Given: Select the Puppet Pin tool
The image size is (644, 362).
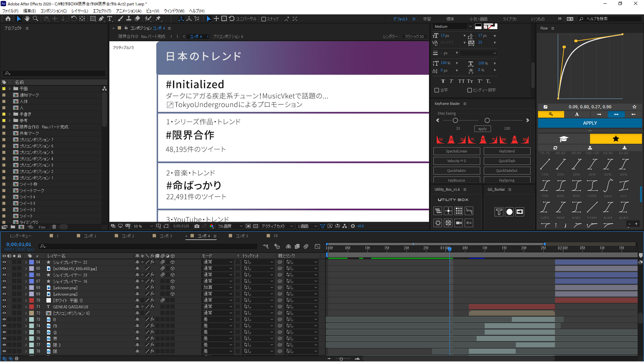Looking at the screenshot, I should click(x=158, y=19).
